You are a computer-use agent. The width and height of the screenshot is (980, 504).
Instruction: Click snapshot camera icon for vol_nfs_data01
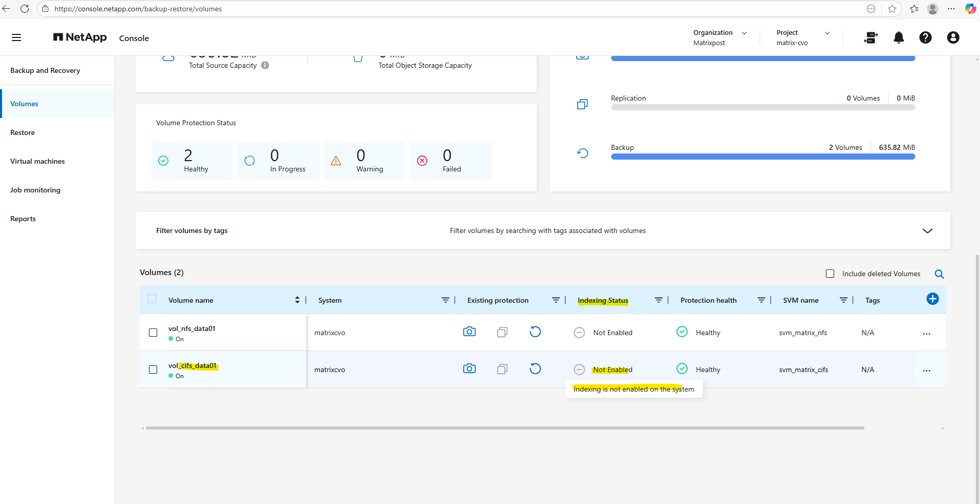click(x=469, y=332)
